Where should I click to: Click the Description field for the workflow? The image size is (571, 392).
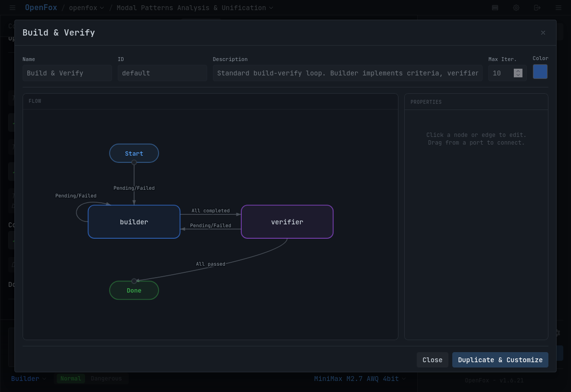348,73
